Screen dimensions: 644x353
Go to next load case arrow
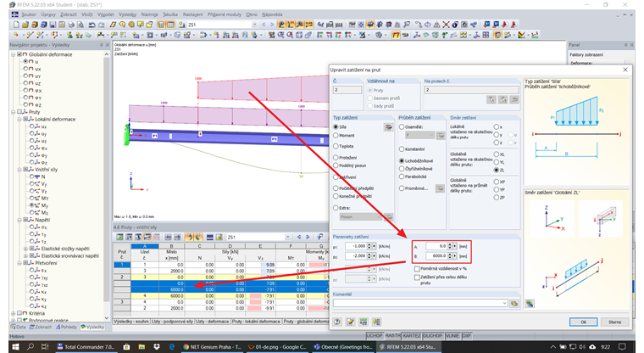[x=271, y=25]
